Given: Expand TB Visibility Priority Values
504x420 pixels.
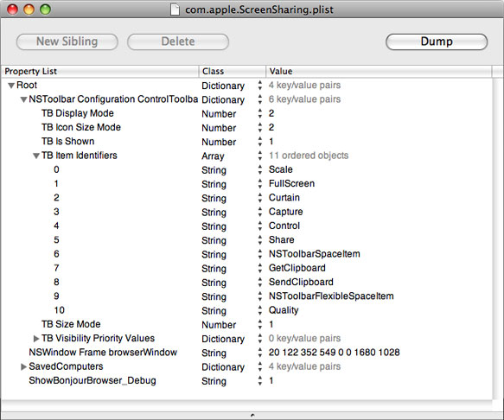Looking at the screenshot, I should (36, 339).
